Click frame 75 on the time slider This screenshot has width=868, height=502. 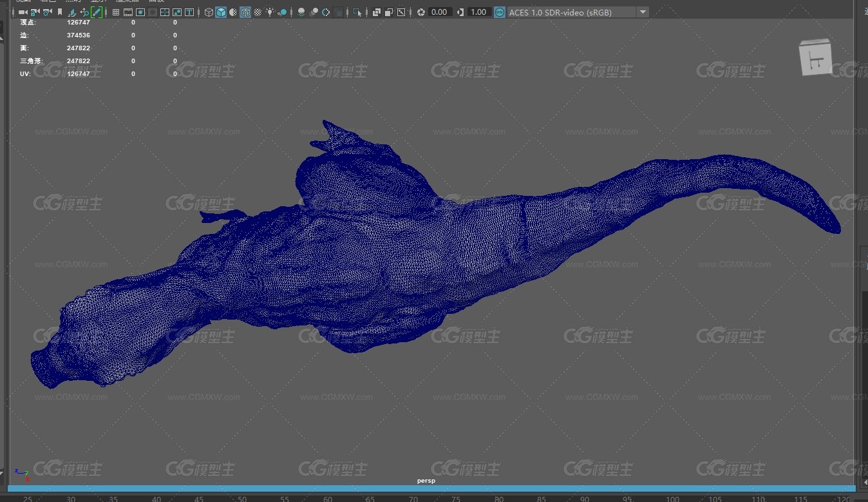pos(456,499)
